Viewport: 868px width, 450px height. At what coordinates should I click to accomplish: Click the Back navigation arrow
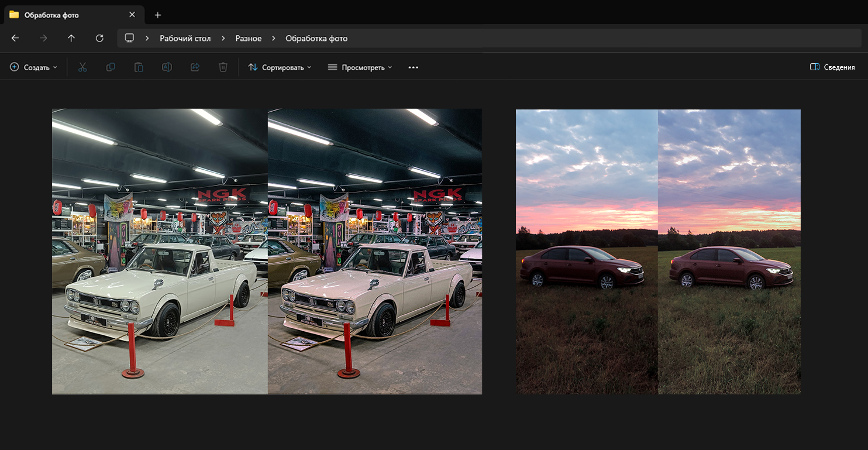15,38
